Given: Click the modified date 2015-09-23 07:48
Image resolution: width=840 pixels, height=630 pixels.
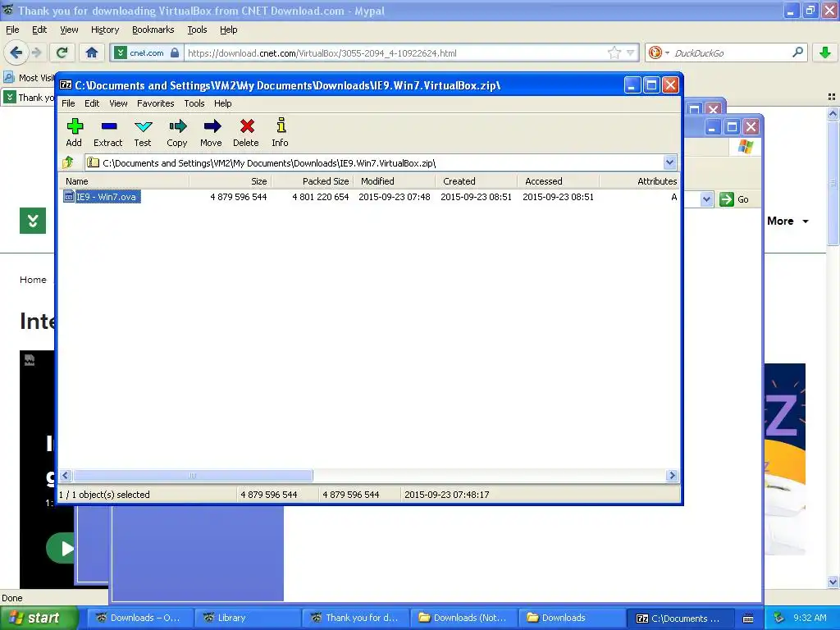Looking at the screenshot, I should coord(395,197).
